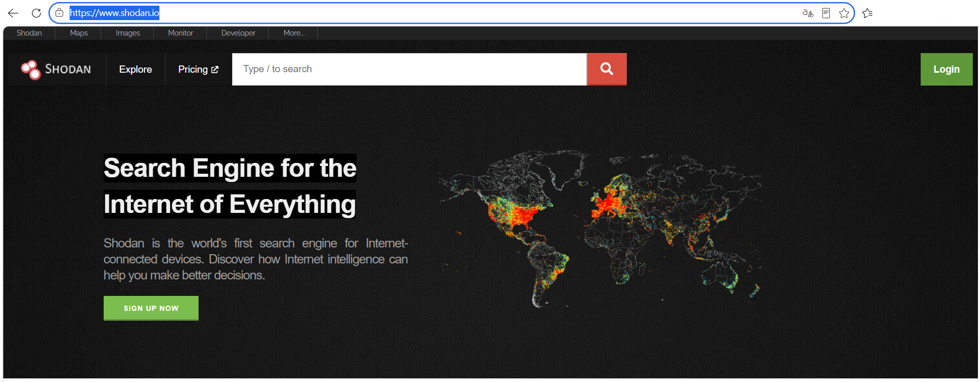980x382 pixels.
Task: Bookmark this page with the star icon
Action: (844, 13)
